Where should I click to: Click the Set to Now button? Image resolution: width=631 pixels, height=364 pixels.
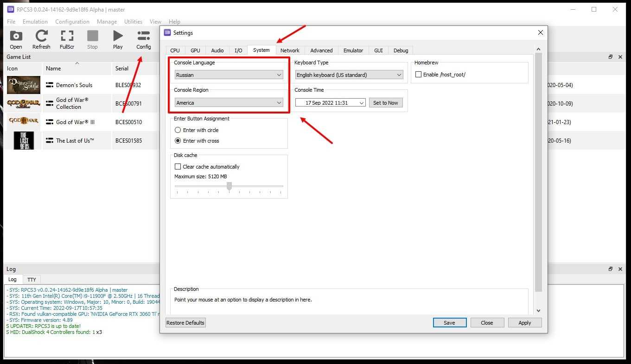tap(386, 103)
